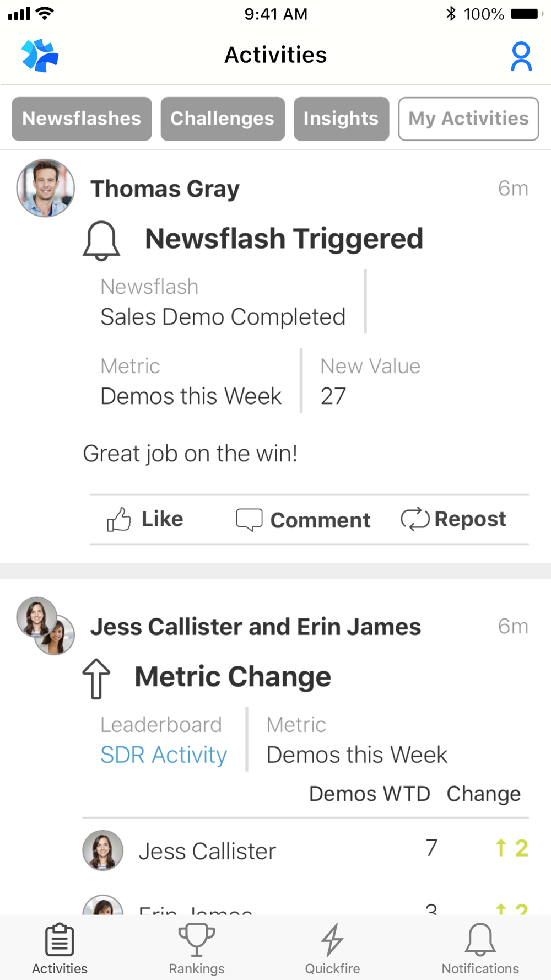Tap the Metric Change up arrow icon

[x=96, y=679]
